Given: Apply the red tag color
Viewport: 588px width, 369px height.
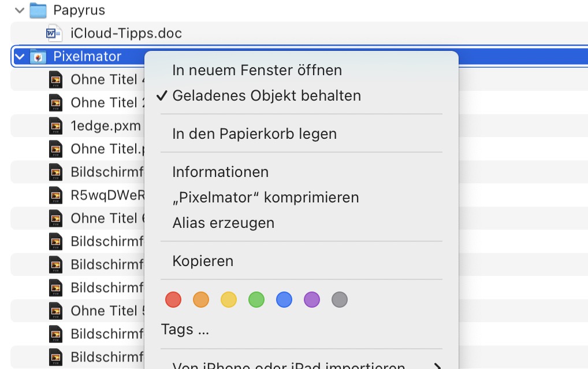Looking at the screenshot, I should (x=173, y=300).
